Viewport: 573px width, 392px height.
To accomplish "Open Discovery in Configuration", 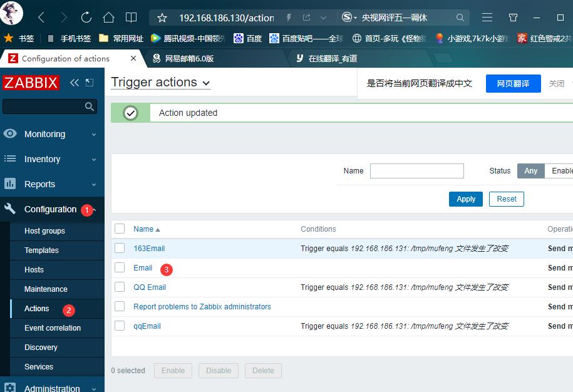I will (x=57, y=347).
